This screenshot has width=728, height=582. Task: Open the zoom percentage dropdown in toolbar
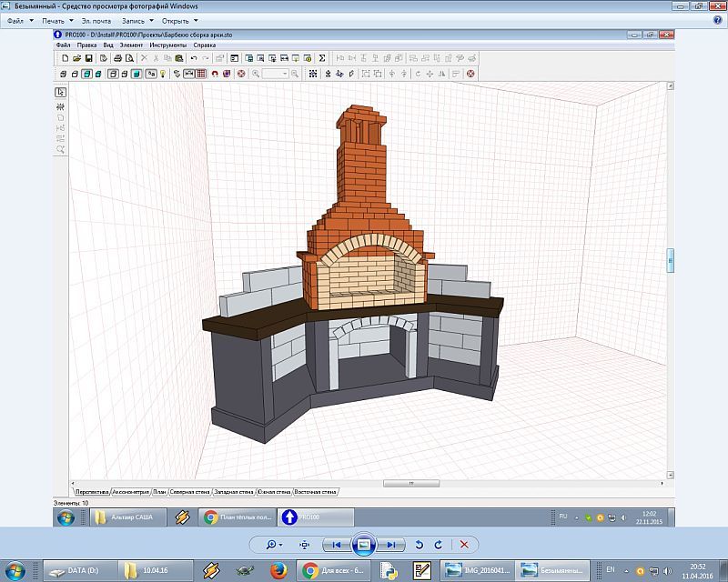(285, 74)
